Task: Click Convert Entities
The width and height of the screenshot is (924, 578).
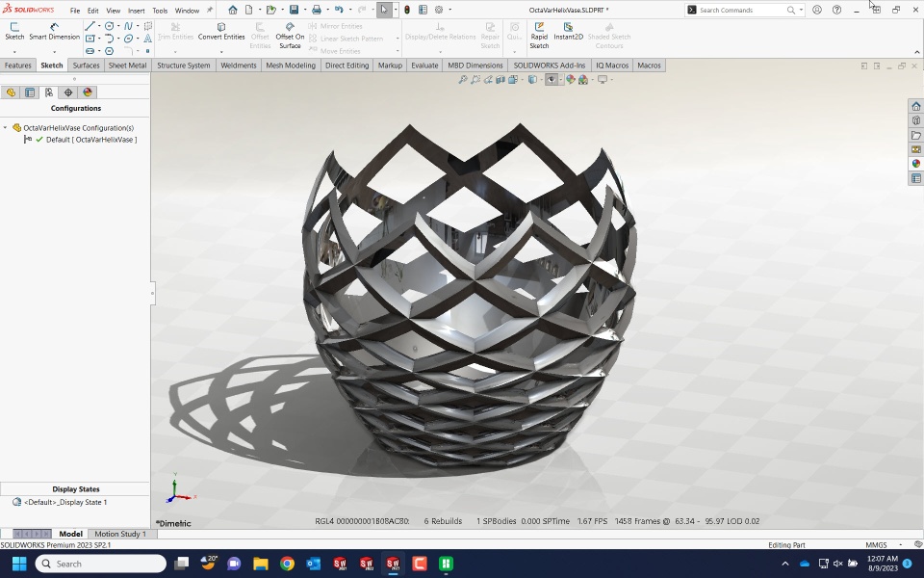Action: click(x=221, y=32)
